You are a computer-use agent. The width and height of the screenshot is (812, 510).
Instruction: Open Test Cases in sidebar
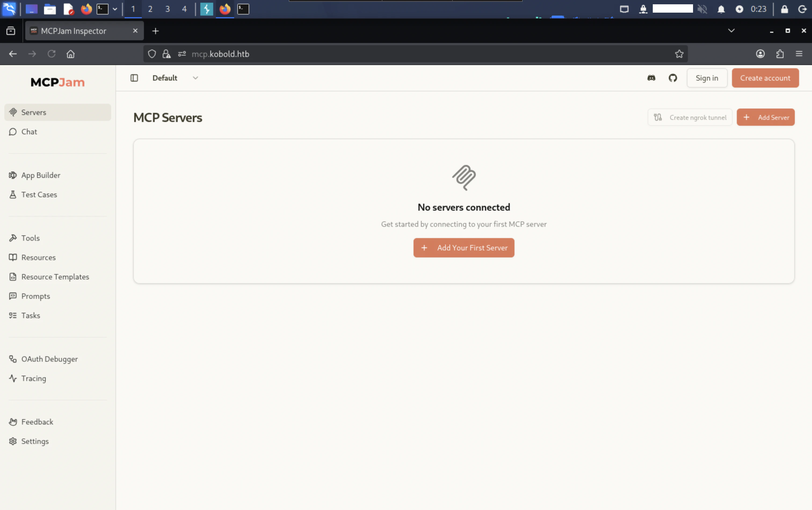[58, 195]
